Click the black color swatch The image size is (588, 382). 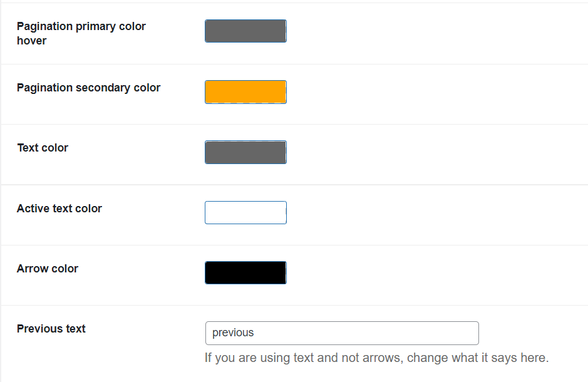245,273
